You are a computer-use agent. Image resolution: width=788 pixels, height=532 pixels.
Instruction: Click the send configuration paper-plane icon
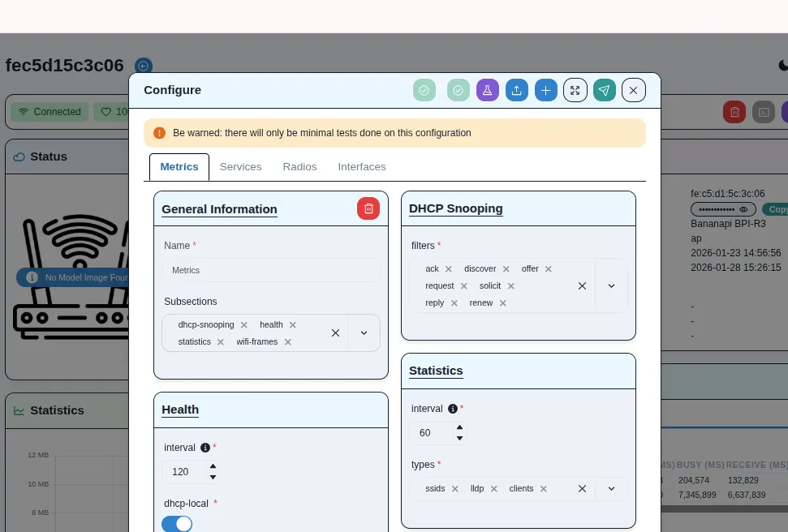coord(604,90)
